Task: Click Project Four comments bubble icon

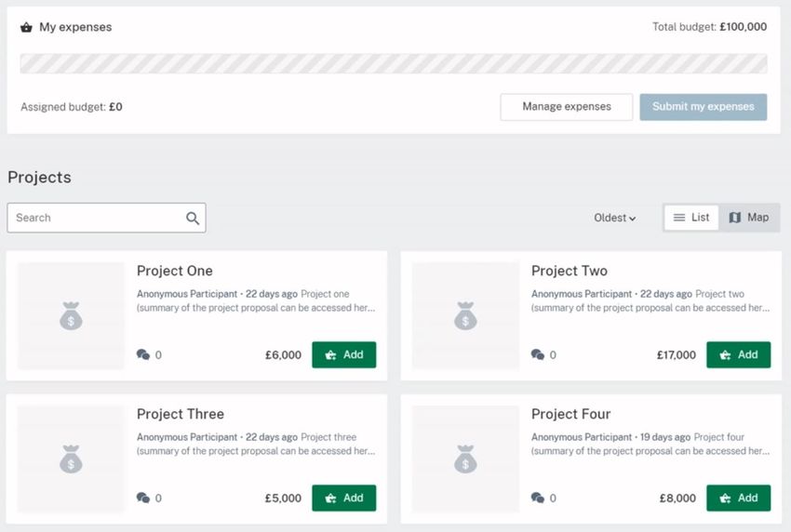Action: (x=537, y=499)
